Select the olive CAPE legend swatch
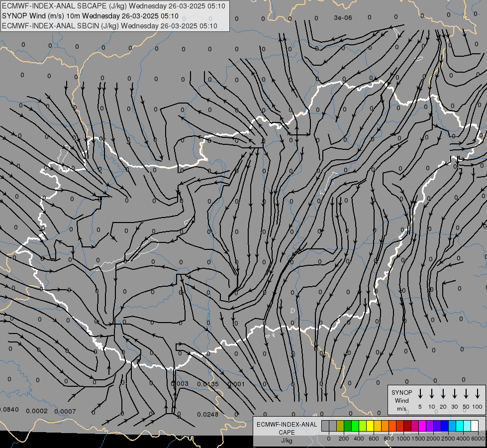Screen dimensions: 487x448 coord(340,426)
